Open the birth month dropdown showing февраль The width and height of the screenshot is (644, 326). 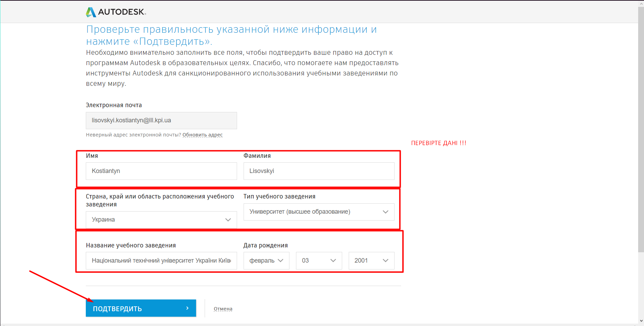click(x=266, y=261)
